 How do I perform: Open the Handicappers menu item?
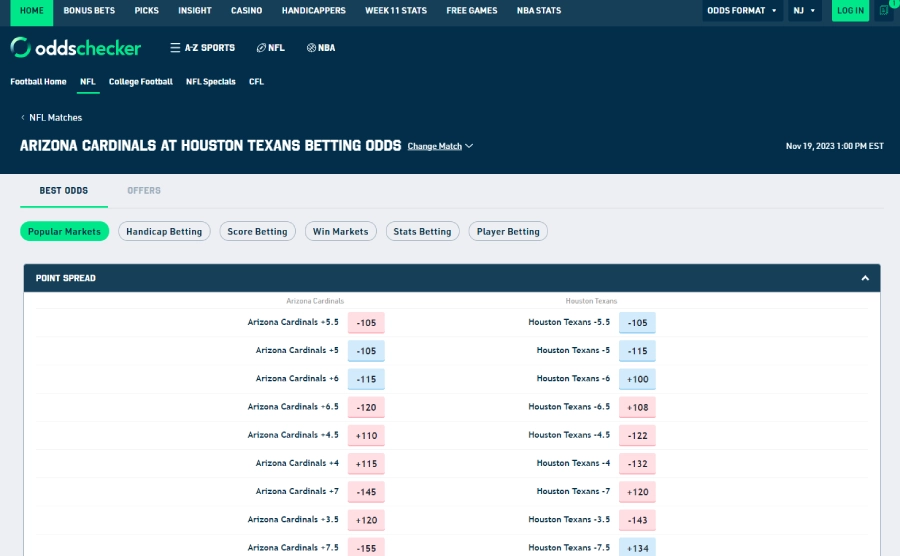[313, 10]
